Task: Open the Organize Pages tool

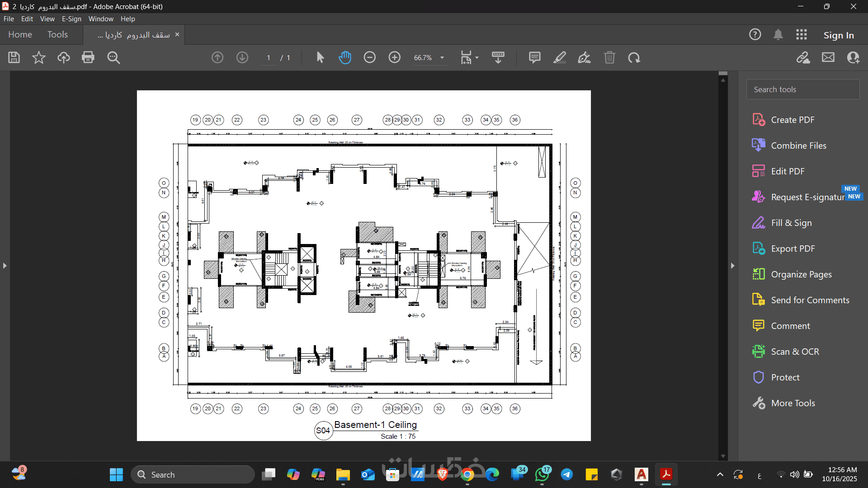Action: pos(801,274)
